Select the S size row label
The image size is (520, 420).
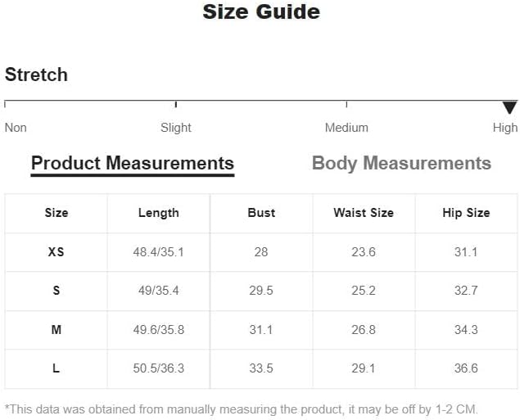pos(57,291)
